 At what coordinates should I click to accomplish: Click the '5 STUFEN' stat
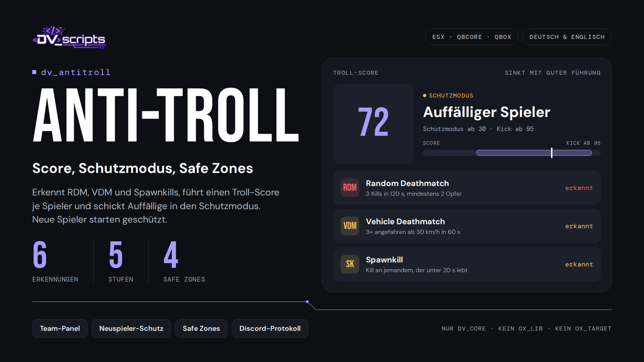[x=121, y=262]
